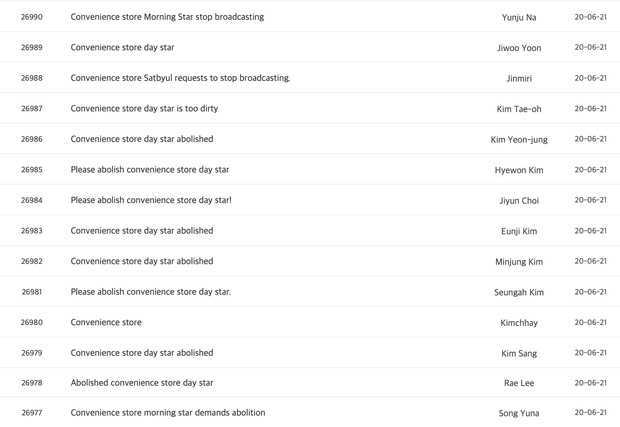
Task: Click the date of post 26977
Action: click(x=590, y=412)
